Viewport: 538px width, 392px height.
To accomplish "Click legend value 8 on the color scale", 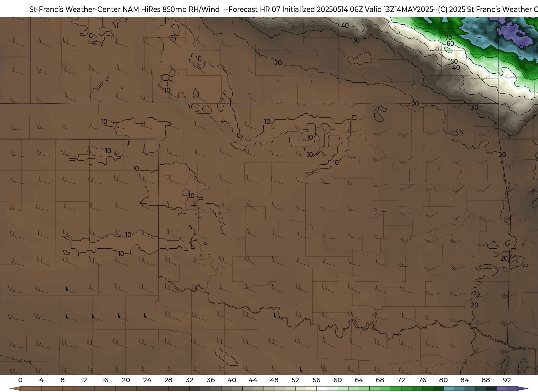I will point(62,380).
